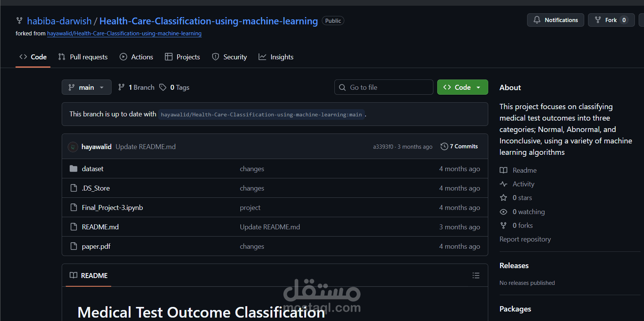Open the Update README.md latest commit message
This screenshot has height=321, width=644.
[145, 146]
